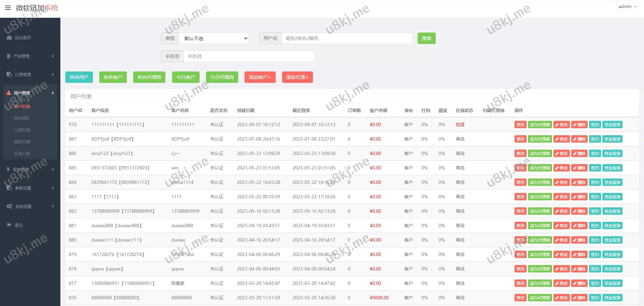
Task: Click the 添加客户+ button
Action: 260,77
